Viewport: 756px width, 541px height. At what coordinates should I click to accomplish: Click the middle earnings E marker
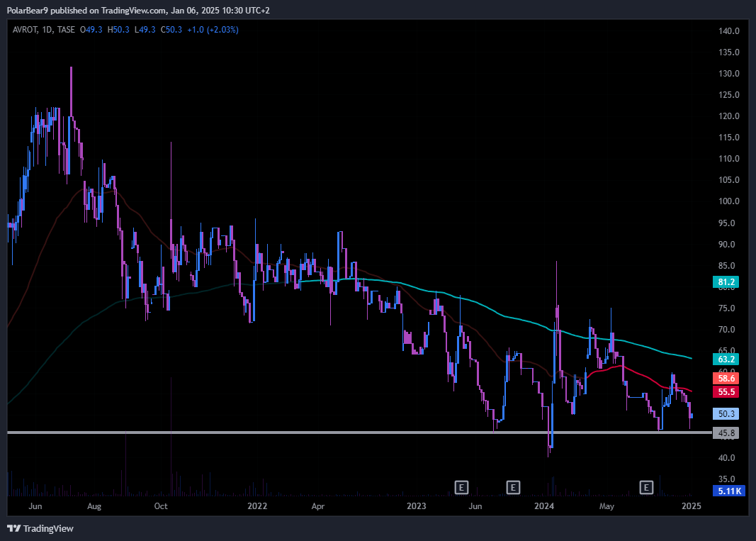coord(514,487)
